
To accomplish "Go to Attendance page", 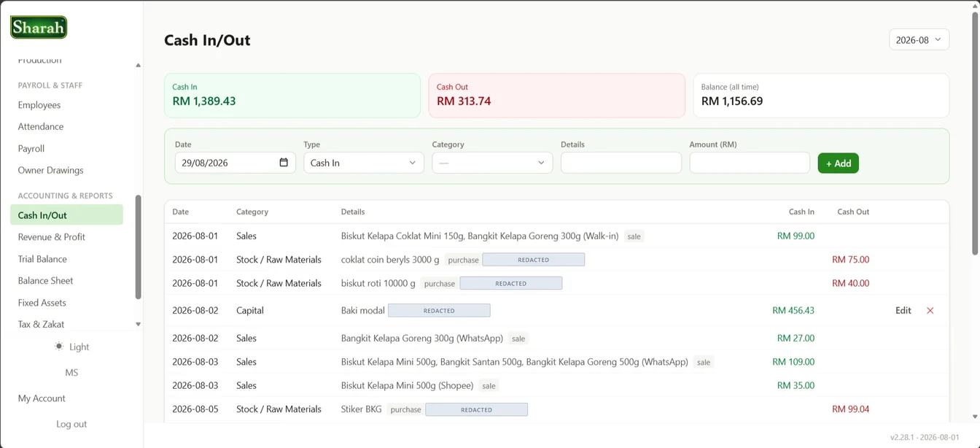I will [41, 127].
